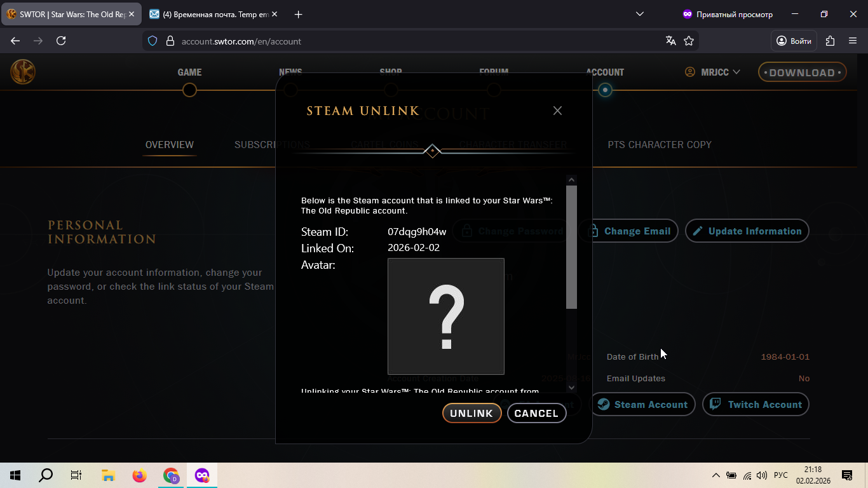
Task: Open the browser hamburger menu
Action: point(853,41)
